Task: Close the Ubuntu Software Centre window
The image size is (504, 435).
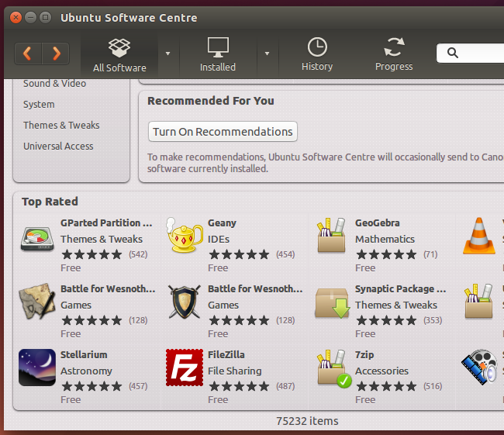Action: (16, 17)
